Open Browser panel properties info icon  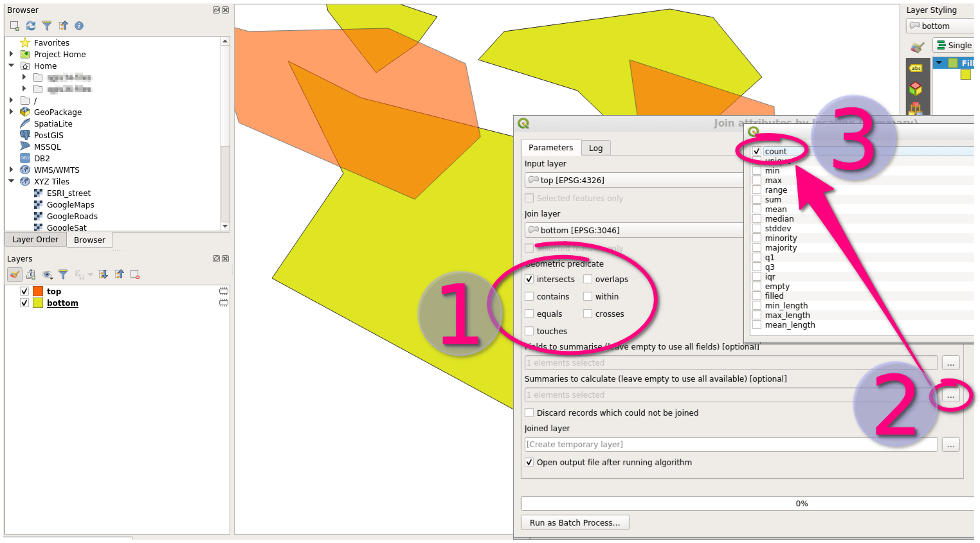click(80, 26)
